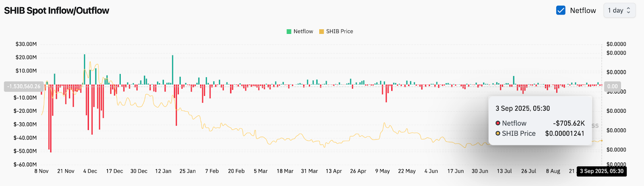Click the yellow SHIB Price legend swatch

pos(321,31)
